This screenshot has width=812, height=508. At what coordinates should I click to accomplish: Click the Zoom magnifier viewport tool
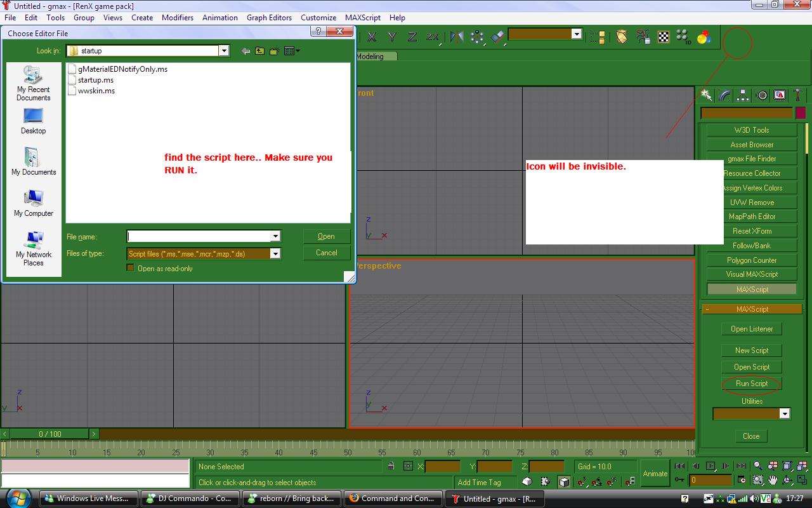point(757,466)
